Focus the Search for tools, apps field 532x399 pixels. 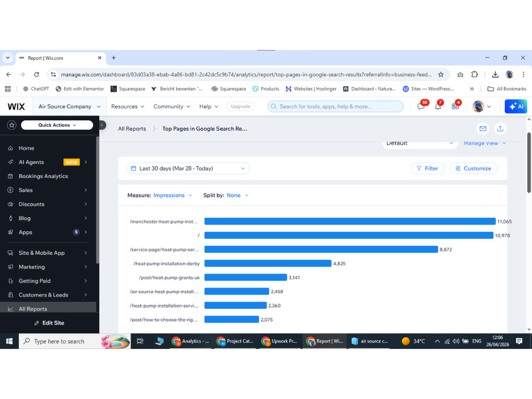pyautogui.click(x=335, y=106)
